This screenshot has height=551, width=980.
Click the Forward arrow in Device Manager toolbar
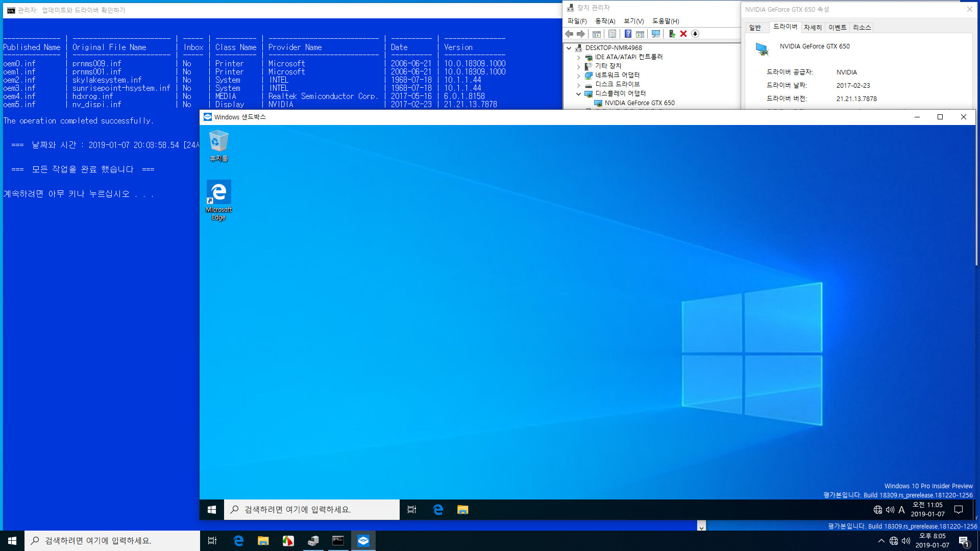[581, 34]
